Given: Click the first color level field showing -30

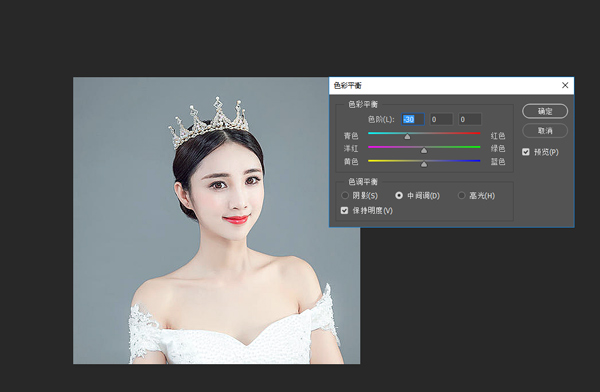Looking at the screenshot, I should tap(413, 119).
